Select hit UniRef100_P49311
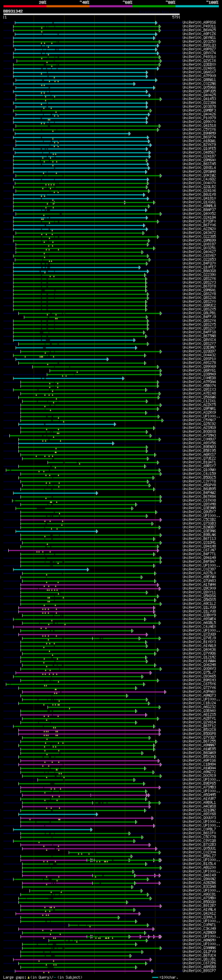222x980 pixels. (199, 26)
